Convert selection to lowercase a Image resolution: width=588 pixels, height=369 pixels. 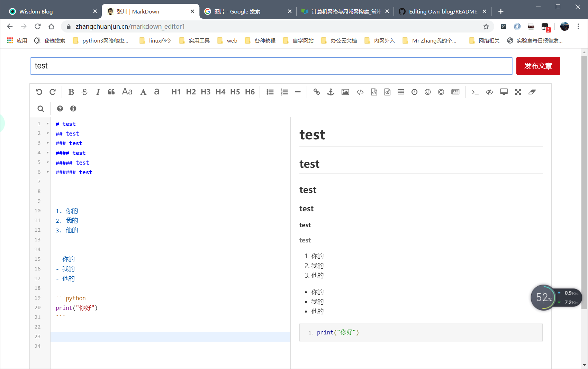[x=157, y=92]
